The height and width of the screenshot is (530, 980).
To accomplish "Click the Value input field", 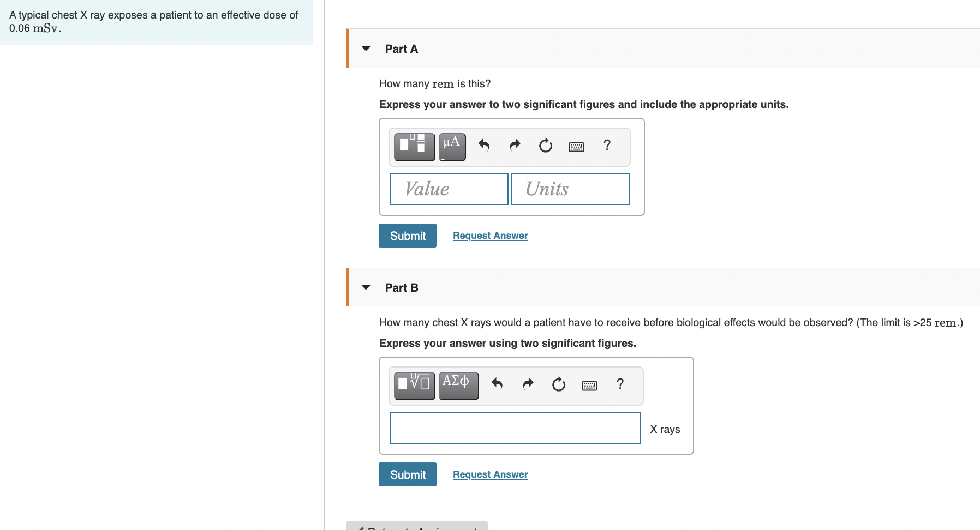I will [449, 189].
